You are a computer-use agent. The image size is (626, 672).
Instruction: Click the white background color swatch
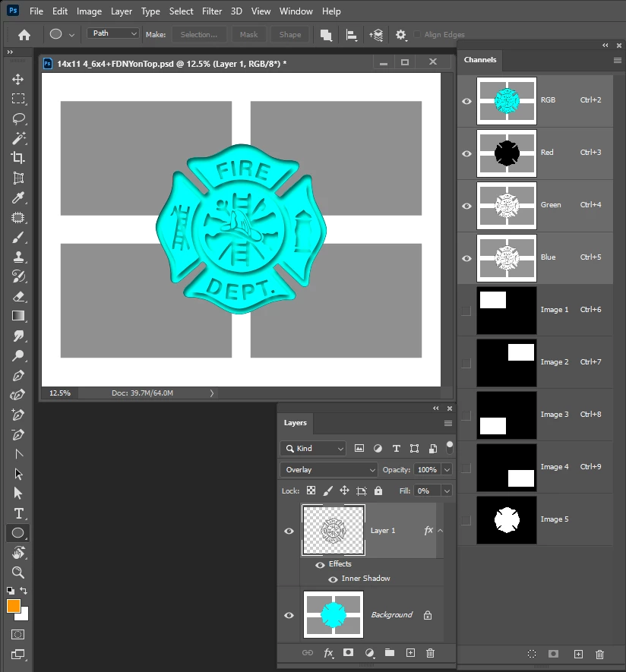tap(24, 617)
